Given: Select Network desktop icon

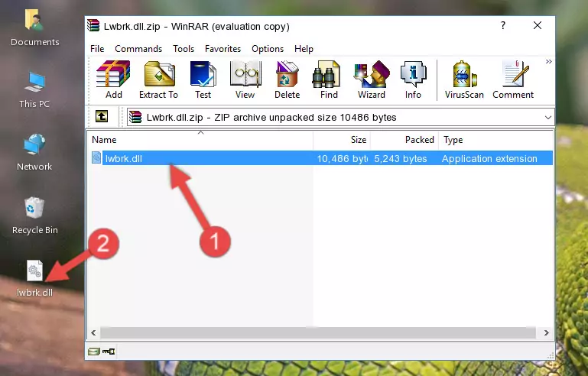Looking at the screenshot, I should tap(34, 152).
